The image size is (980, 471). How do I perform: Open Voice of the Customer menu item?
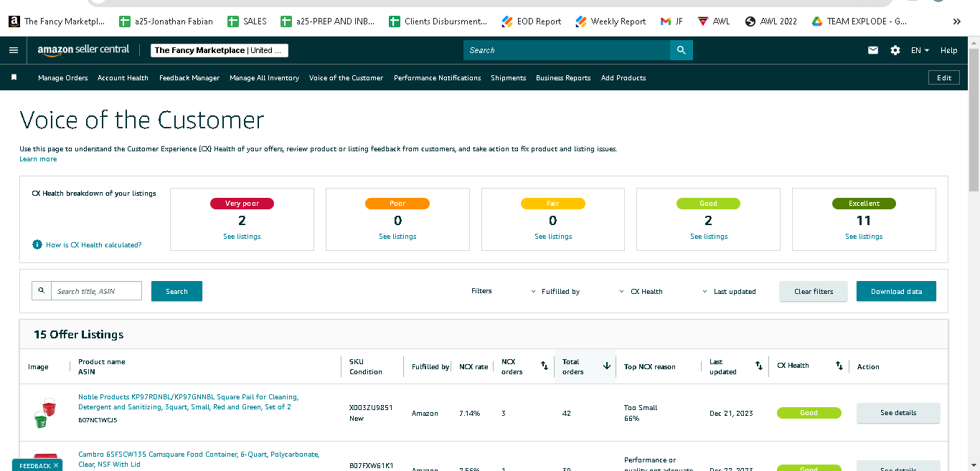point(346,77)
